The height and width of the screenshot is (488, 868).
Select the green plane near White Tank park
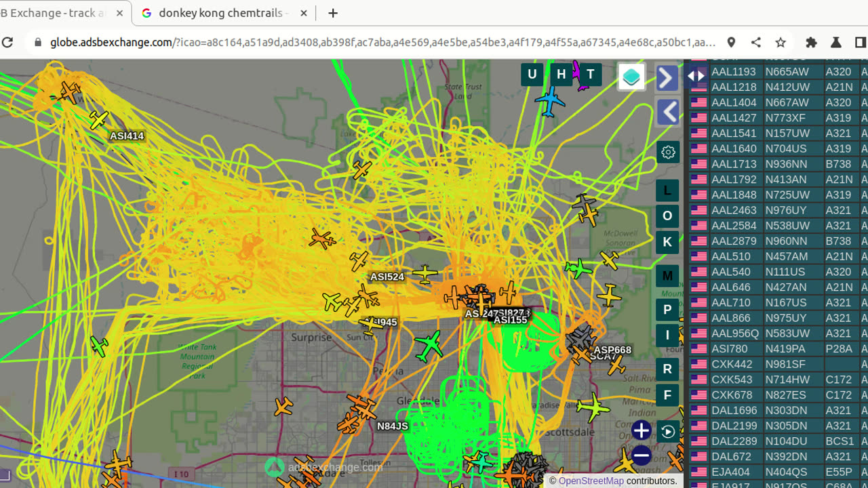pyautogui.click(x=100, y=346)
